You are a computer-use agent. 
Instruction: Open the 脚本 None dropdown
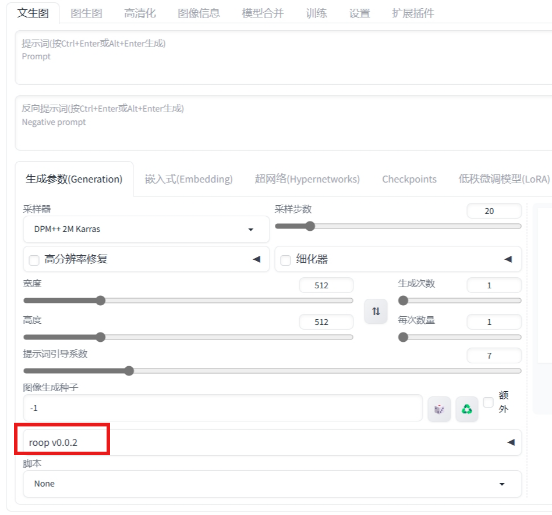pos(272,484)
